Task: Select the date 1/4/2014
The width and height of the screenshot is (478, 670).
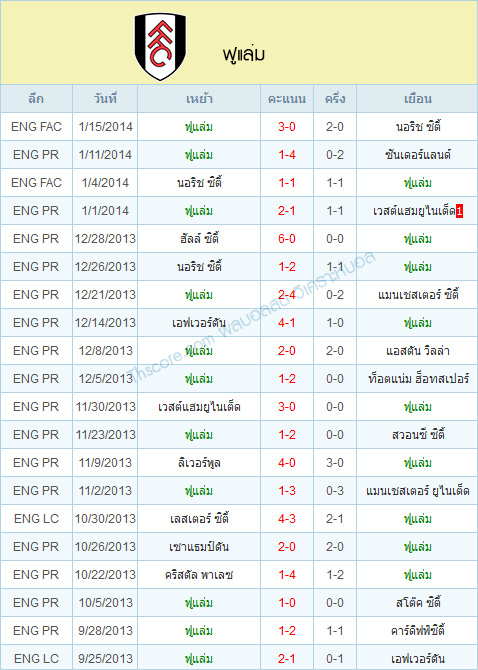Action: [x=105, y=183]
